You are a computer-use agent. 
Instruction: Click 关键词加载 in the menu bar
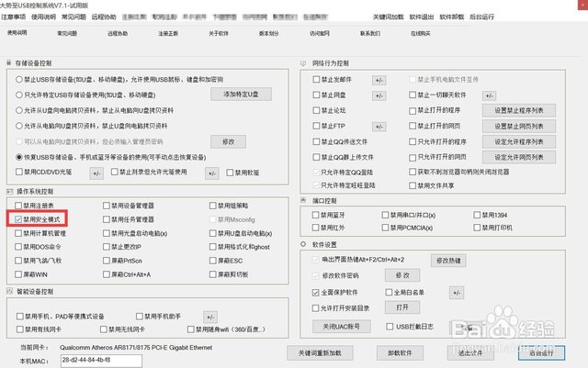[388, 17]
